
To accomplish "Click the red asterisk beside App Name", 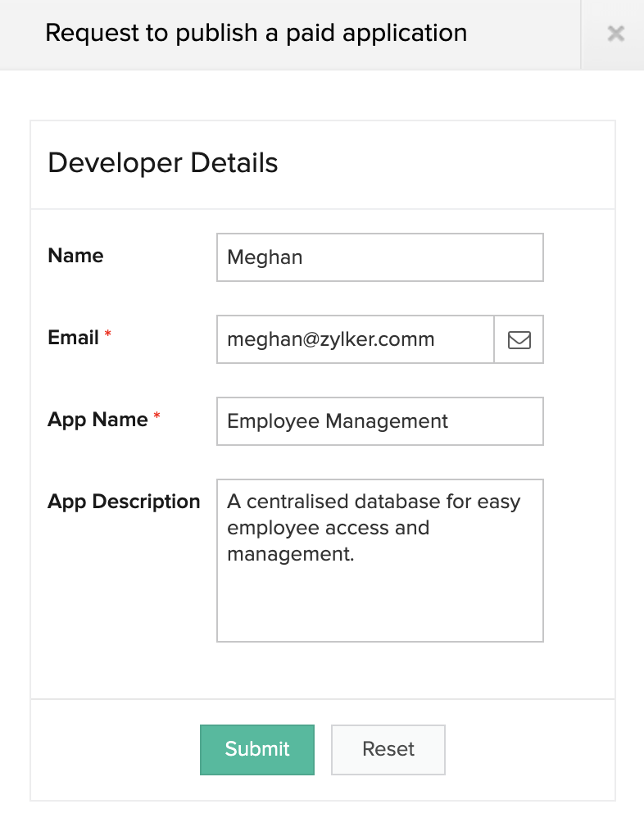I will (x=157, y=418).
